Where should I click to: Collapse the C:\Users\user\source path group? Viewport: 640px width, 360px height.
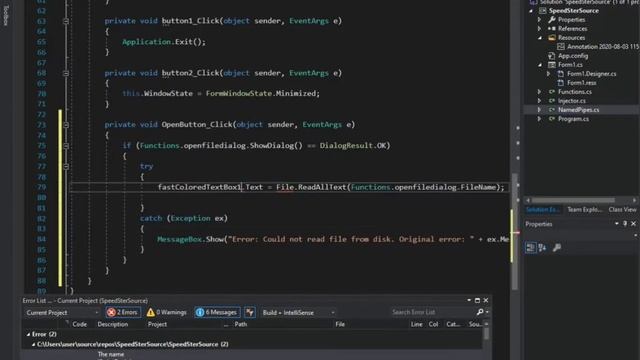tap(33, 344)
